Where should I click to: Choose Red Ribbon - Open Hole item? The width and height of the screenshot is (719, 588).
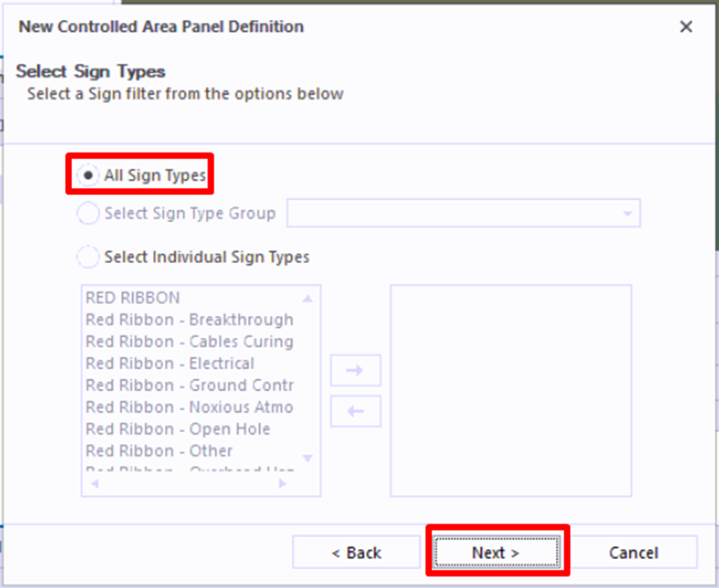[177, 429]
